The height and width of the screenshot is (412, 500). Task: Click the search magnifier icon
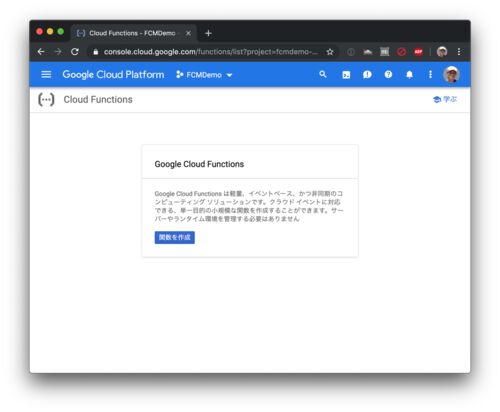(323, 74)
